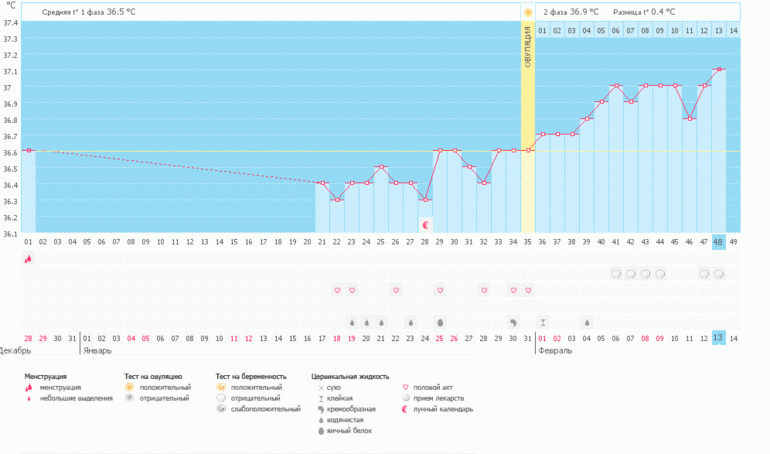Select intercourse heart icon on cycle day 32

point(484,290)
